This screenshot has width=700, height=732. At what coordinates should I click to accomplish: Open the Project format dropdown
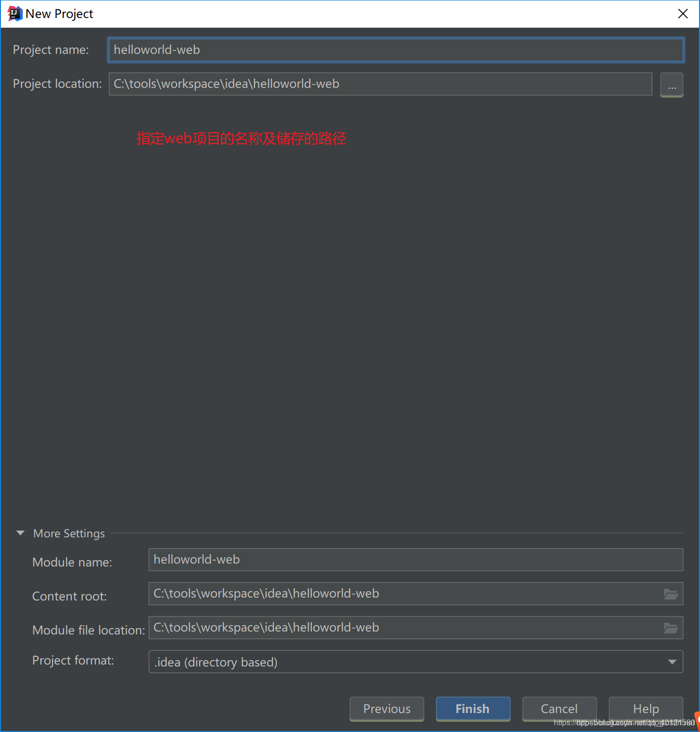coord(416,662)
